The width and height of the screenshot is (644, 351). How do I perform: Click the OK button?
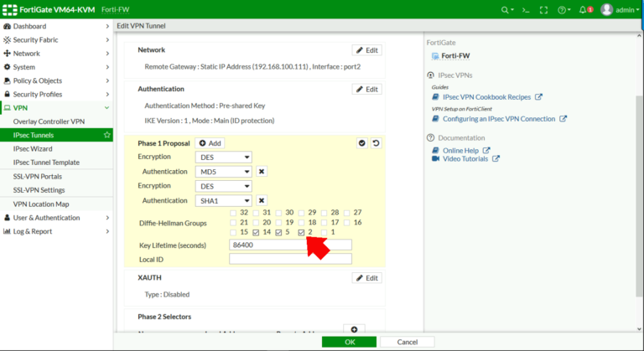[349, 342]
